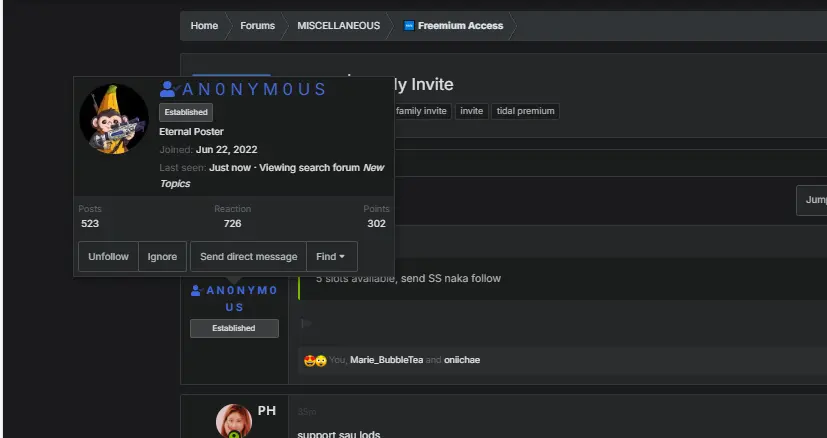Open Marie_BubbleTea profile link
The height and width of the screenshot is (438, 827).
[x=387, y=360]
